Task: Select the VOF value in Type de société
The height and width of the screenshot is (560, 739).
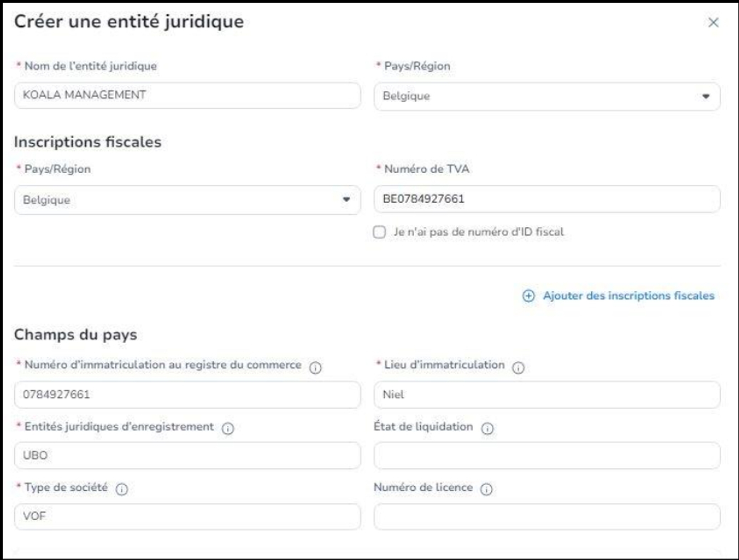Action: [187, 517]
